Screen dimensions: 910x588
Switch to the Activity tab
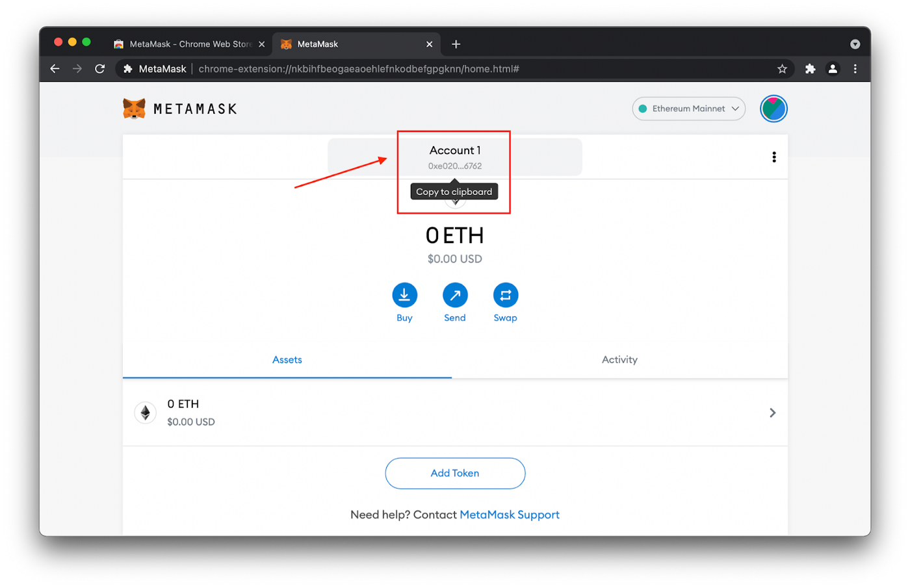(619, 360)
